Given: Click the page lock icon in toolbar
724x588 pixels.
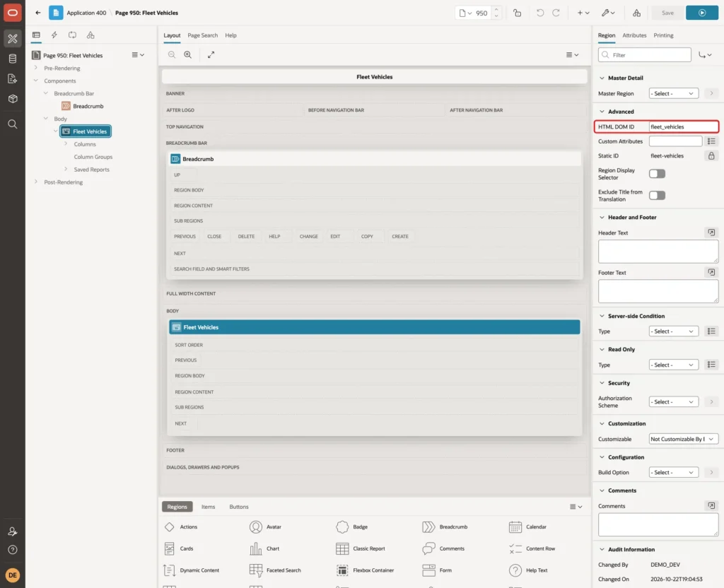Looking at the screenshot, I should tap(517, 13).
